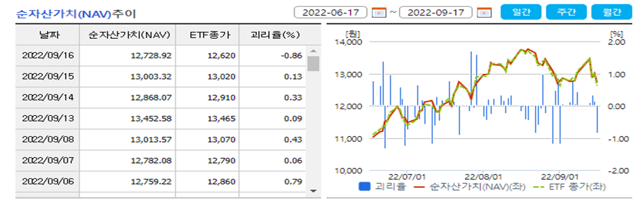Click disparity rate value 0.79

pos(293,182)
